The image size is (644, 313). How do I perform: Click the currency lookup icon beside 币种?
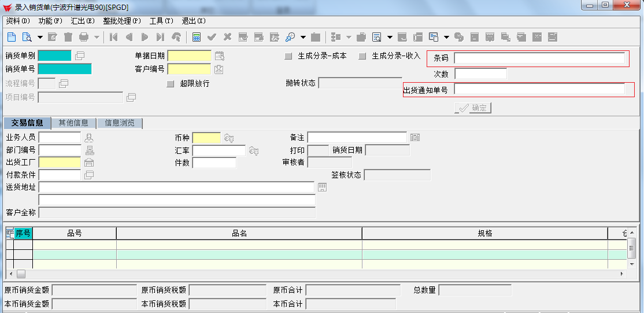(229, 138)
